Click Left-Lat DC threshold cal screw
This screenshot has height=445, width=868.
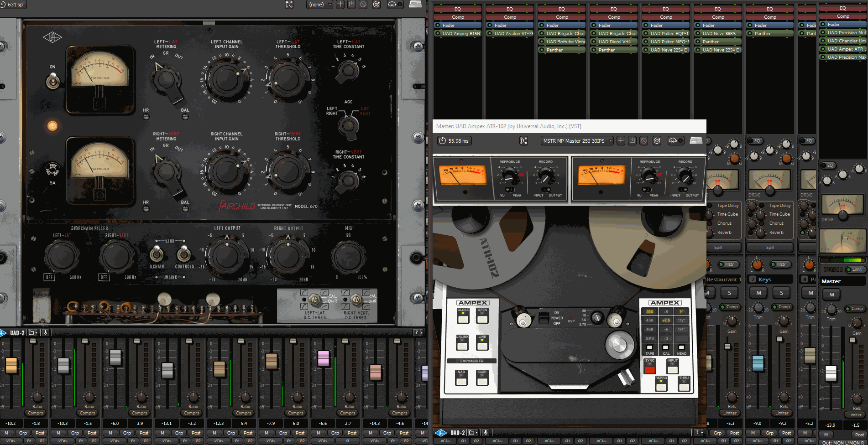tap(314, 300)
